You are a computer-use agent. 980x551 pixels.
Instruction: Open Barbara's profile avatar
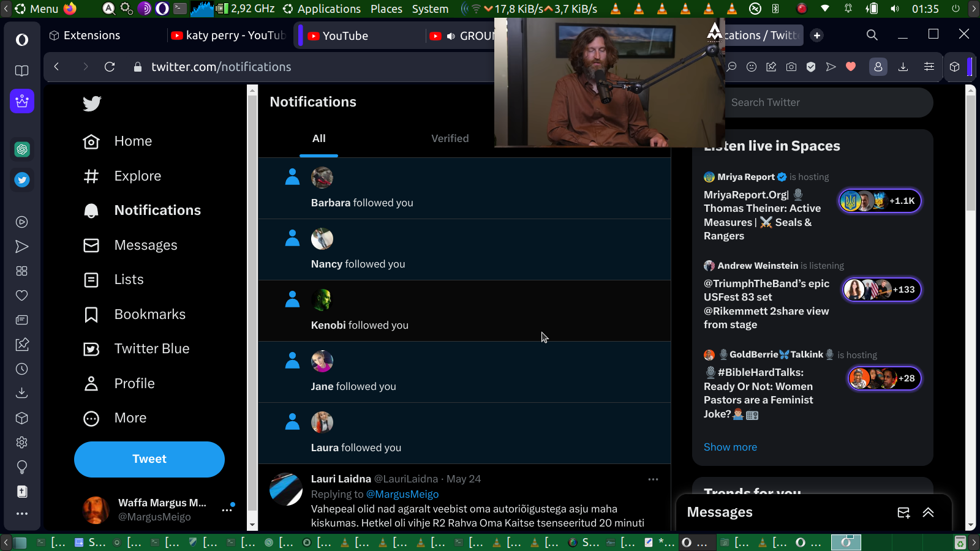click(322, 178)
